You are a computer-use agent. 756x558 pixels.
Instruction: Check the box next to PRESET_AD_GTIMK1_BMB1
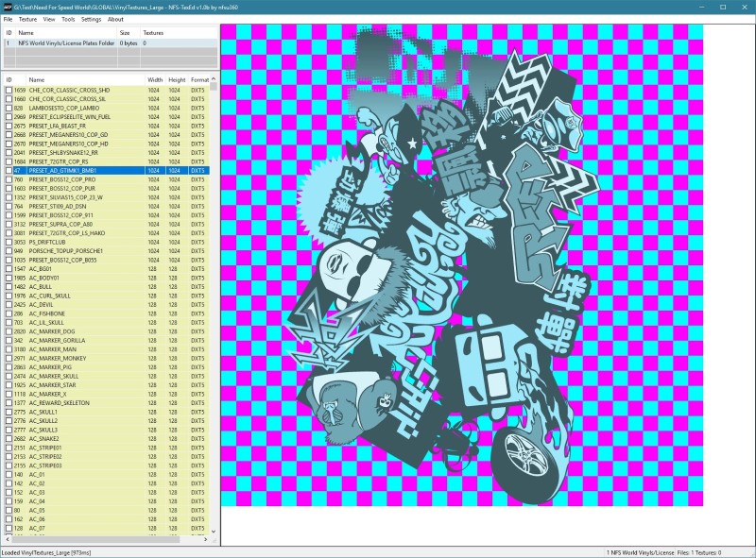pos(9,171)
